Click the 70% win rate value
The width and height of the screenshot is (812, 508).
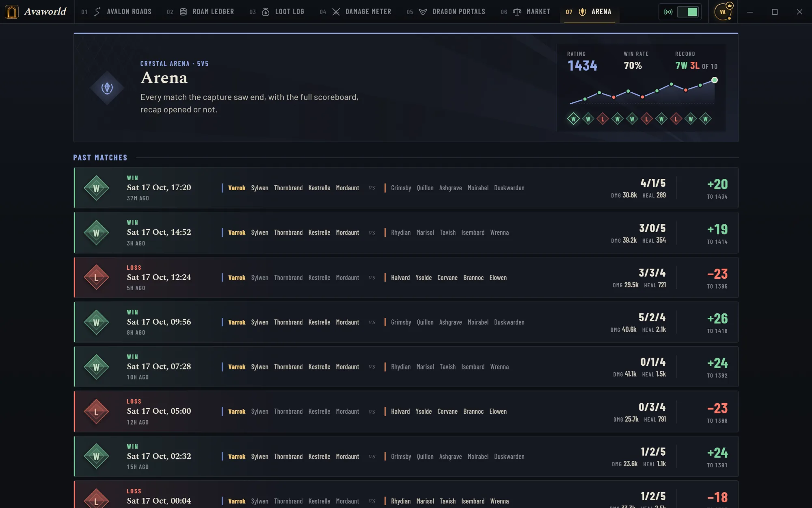click(x=633, y=65)
